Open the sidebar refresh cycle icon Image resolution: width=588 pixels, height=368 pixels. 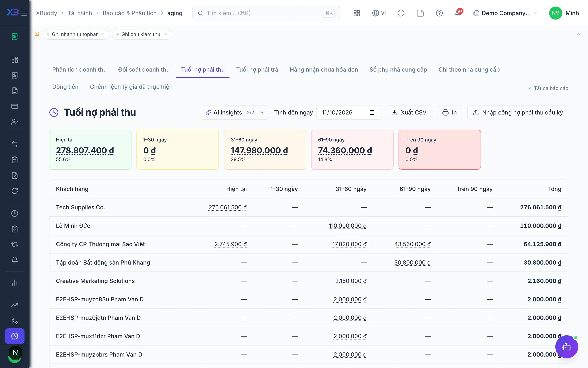14,191
